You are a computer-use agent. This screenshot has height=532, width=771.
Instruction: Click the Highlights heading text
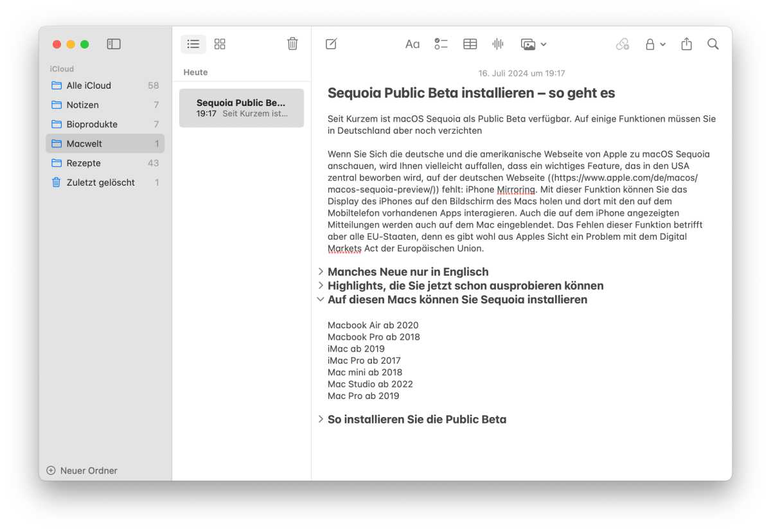pyautogui.click(x=465, y=285)
